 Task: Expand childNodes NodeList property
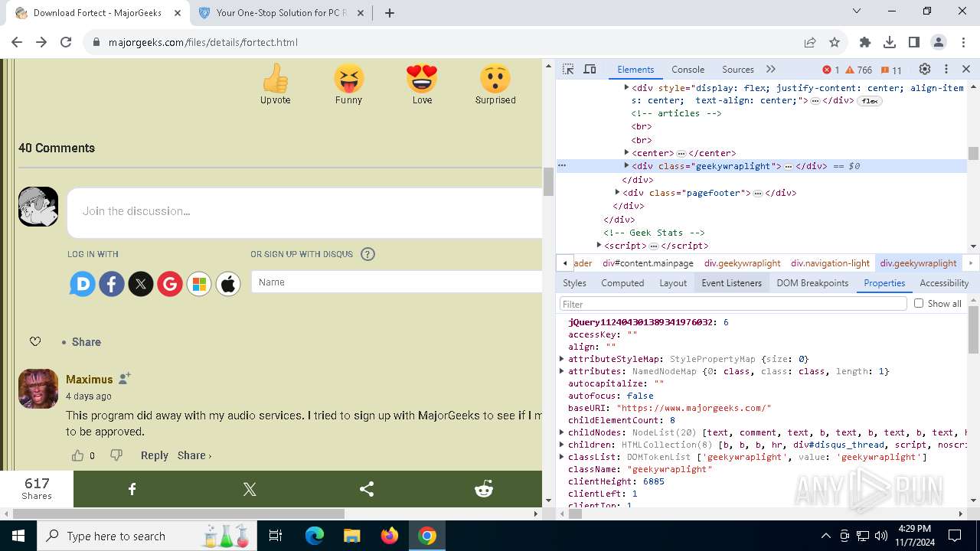click(x=562, y=432)
